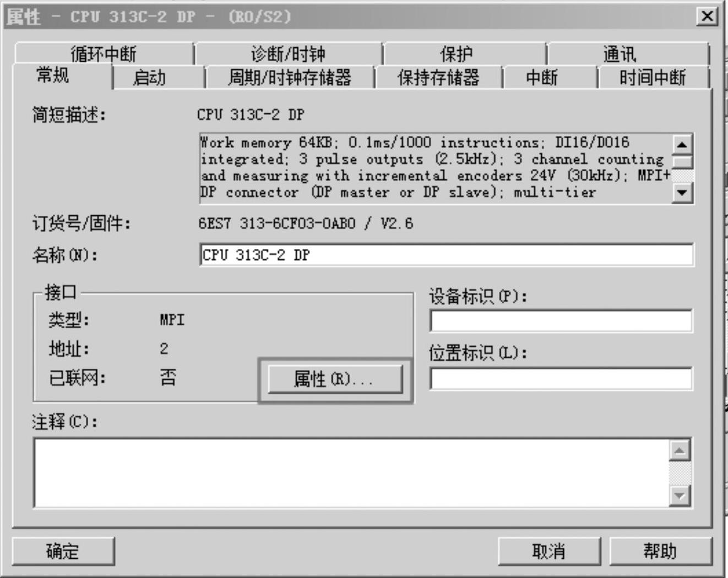Open help with the 帮助 button
The width and height of the screenshot is (728, 578).
tap(660, 551)
